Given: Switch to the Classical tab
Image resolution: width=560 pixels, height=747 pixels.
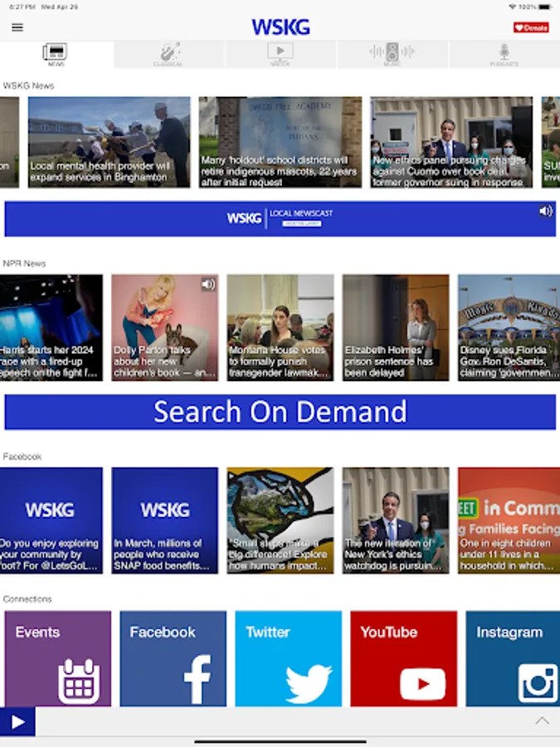Looking at the screenshot, I should point(168,54).
